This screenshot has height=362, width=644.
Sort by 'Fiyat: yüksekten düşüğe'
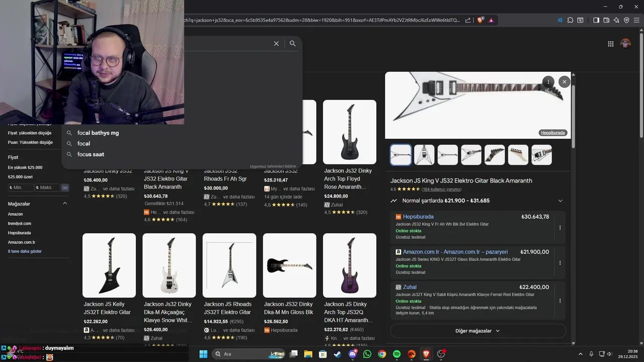[x=30, y=133]
